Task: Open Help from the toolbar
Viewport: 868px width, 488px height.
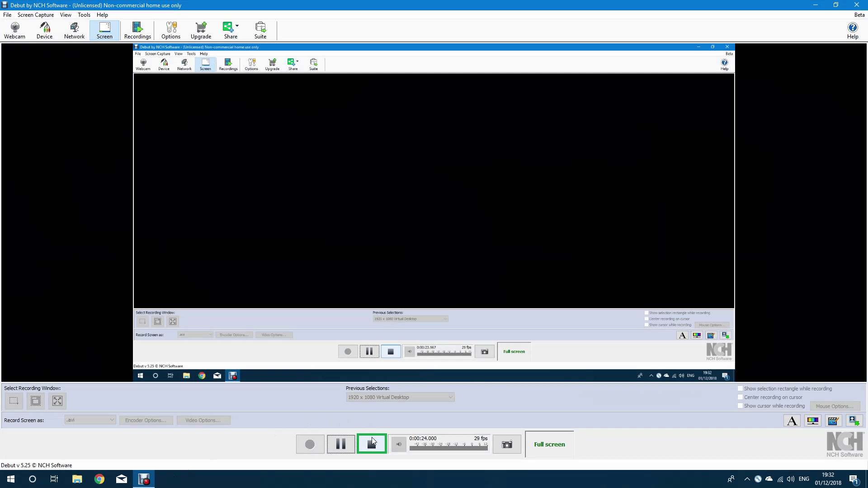Action: pyautogui.click(x=853, y=31)
